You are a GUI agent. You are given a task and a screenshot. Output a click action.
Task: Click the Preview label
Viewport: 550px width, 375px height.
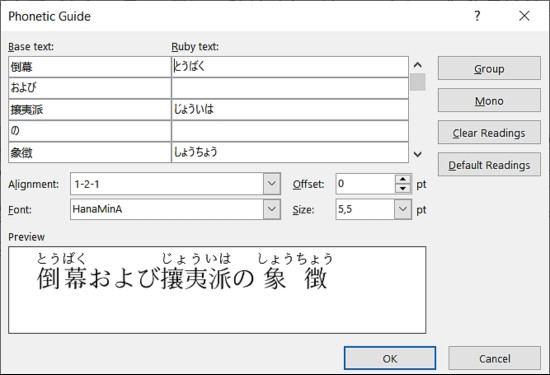(x=26, y=237)
